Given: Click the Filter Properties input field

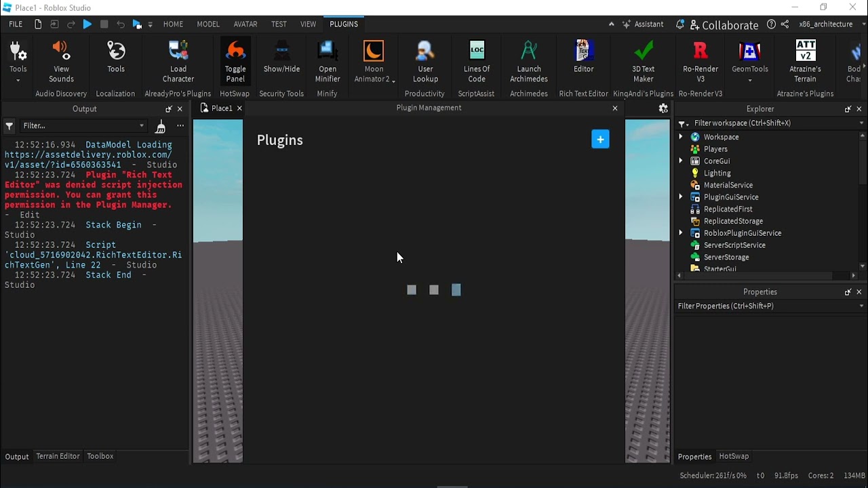Looking at the screenshot, I should point(766,306).
